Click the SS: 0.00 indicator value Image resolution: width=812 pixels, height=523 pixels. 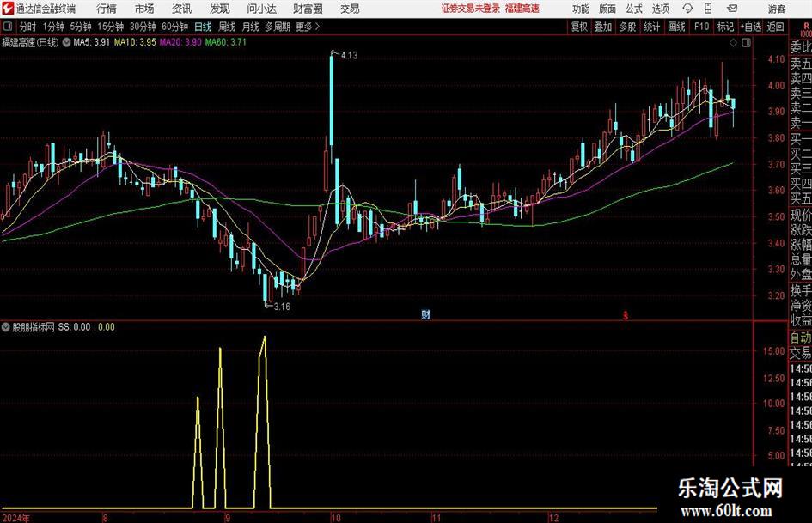tap(74, 327)
